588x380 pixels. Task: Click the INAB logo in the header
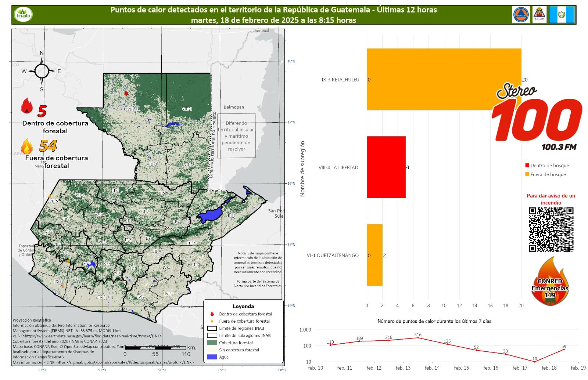[x=24, y=15]
